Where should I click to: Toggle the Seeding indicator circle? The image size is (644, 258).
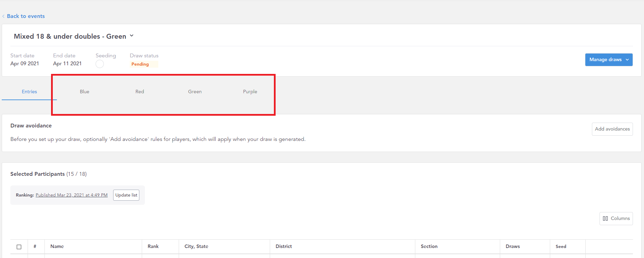point(100,64)
